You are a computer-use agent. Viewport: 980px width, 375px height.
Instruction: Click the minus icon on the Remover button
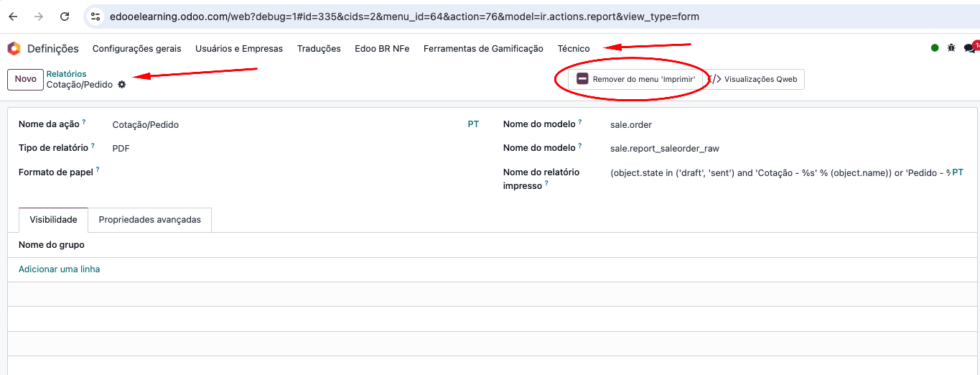(582, 79)
